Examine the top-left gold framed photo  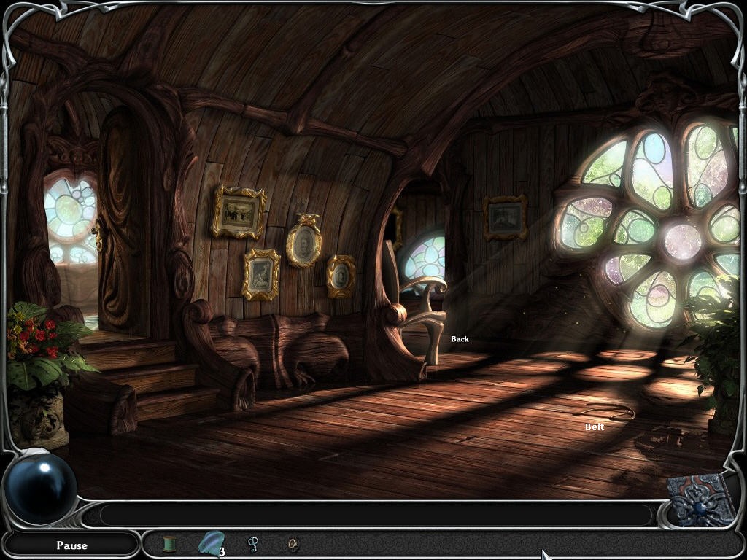tap(239, 212)
